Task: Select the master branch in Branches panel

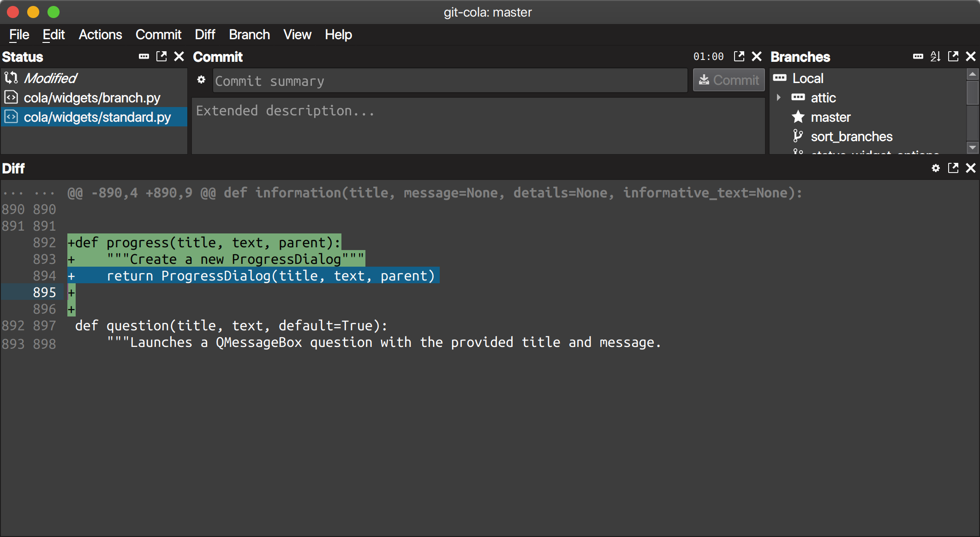Action: point(829,117)
